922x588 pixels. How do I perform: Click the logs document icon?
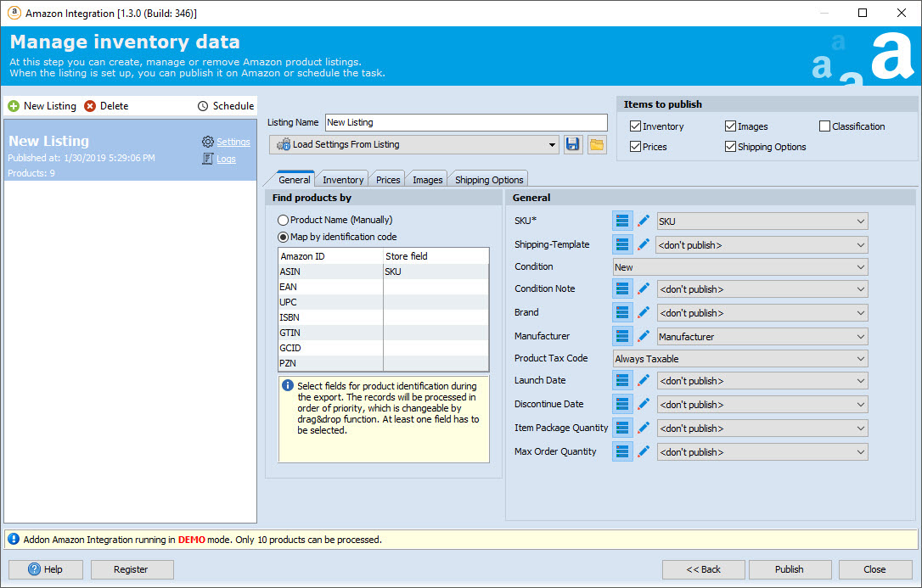tap(207, 159)
